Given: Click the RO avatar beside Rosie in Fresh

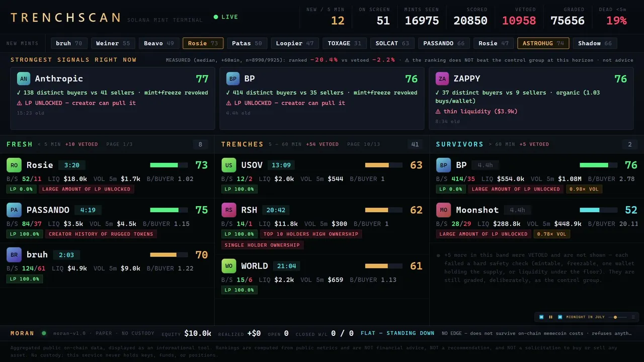Looking at the screenshot, I should click(x=14, y=165).
